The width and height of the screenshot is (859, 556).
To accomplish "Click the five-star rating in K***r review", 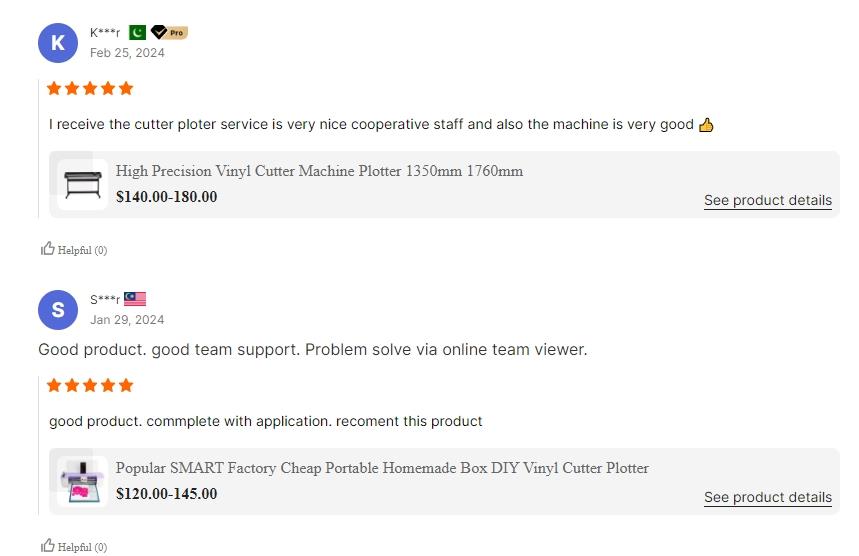I will pos(90,88).
